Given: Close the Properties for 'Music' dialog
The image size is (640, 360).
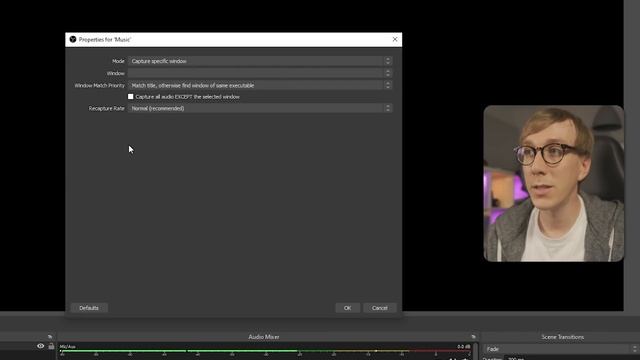Looking at the screenshot, I should pos(395,39).
